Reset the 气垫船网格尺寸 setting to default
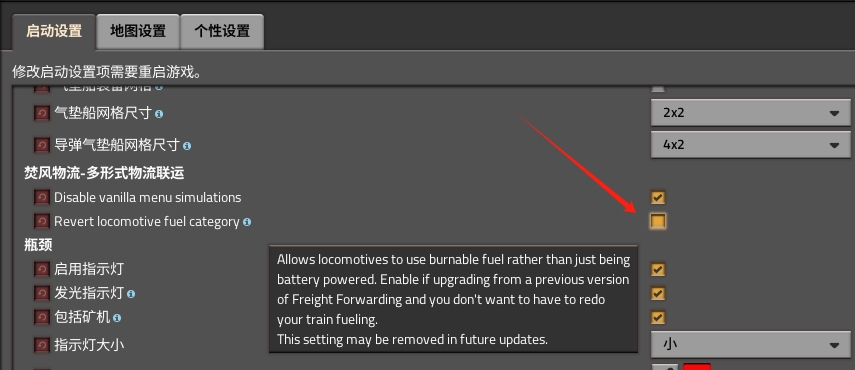The width and height of the screenshot is (855, 370). coord(42,113)
